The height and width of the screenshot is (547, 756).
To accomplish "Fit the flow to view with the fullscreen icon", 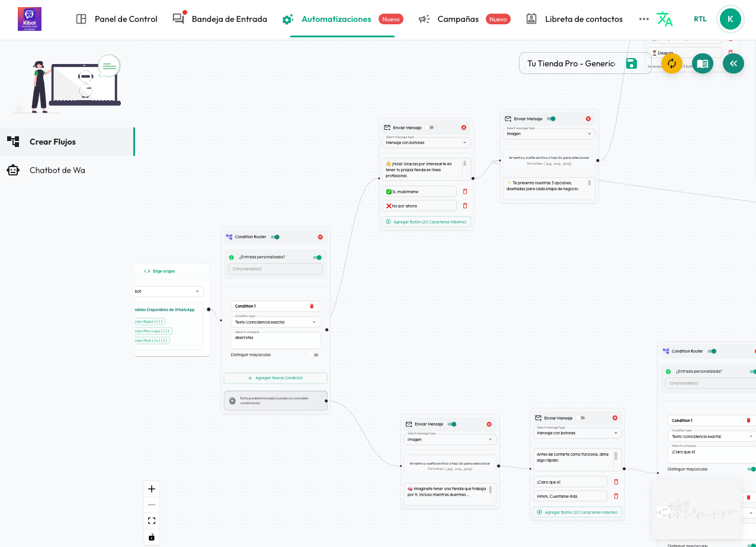I will click(151, 520).
